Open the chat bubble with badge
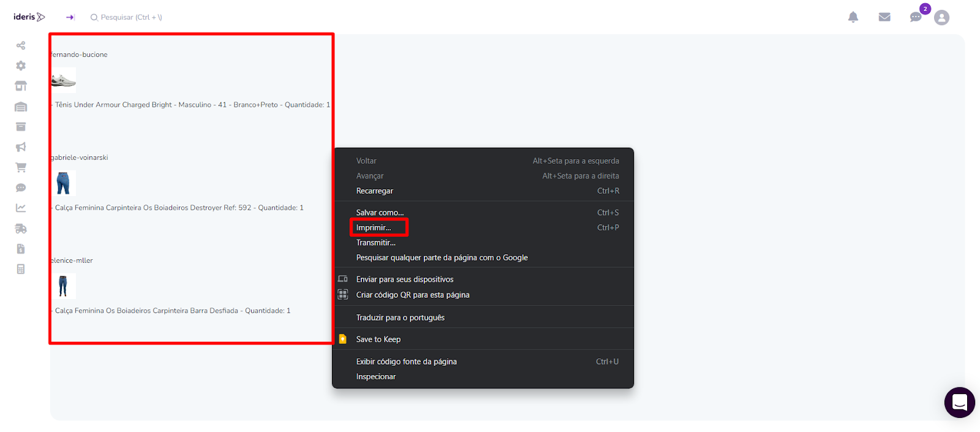The height and width of the screenshot is (432, 980). [x=916, y=17]
